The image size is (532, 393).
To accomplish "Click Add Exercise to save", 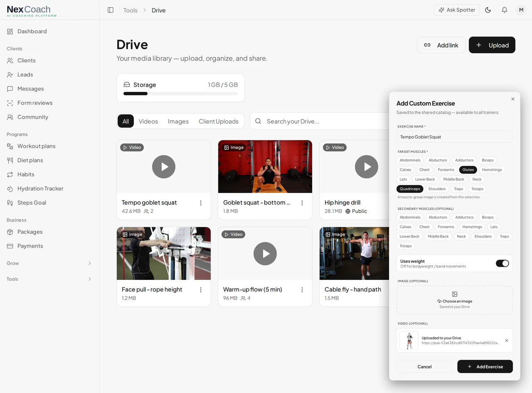I will 485,366.
